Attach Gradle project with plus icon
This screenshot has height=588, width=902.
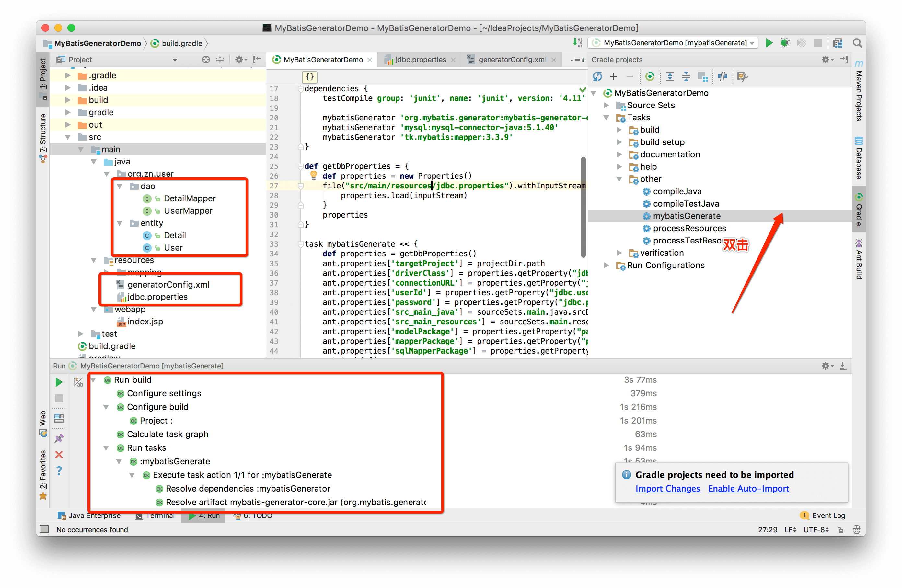(x=614, y=76)
